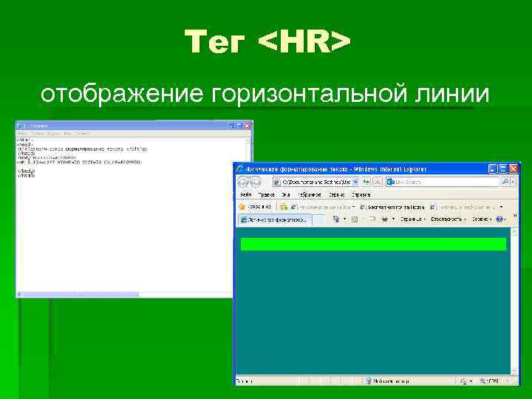Viewport: 532px width, 399px height.
Task: Open the first menu in Notepad window
Action: [22, 134]
